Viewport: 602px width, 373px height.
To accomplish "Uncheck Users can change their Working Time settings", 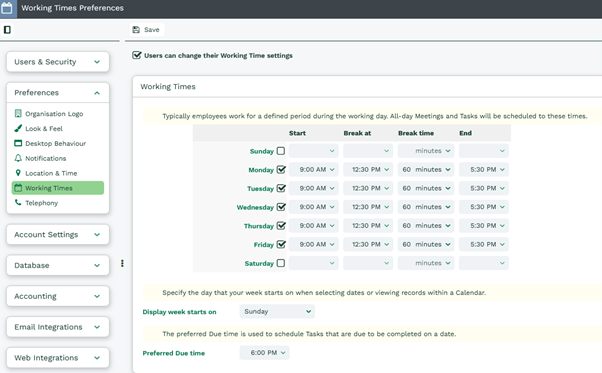I will click(137, 55).
